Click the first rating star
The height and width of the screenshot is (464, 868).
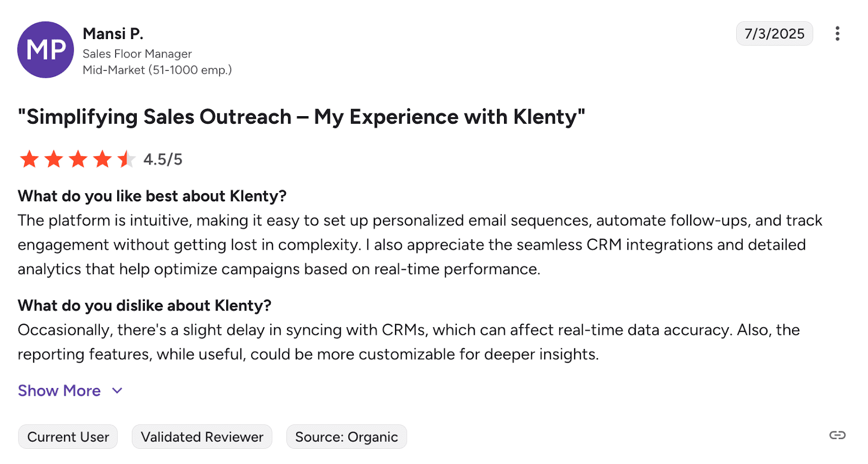(29, 160)
